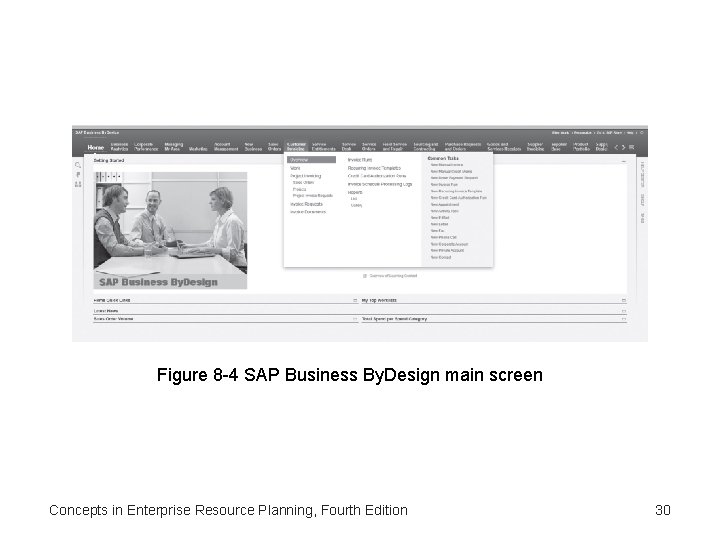Click the right arrow to scroll navigation tabs
The width and height of the screenshot is (720, 540).
(x=624, y=147)
